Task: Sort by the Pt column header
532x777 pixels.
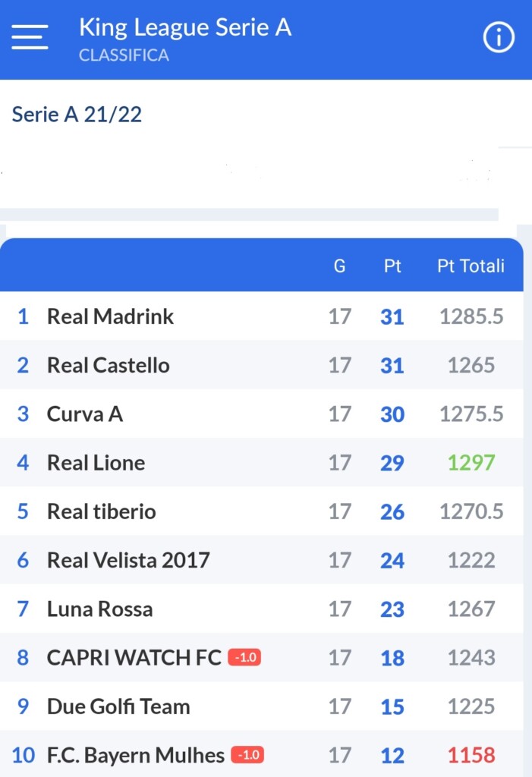Action: click(392, 266)
